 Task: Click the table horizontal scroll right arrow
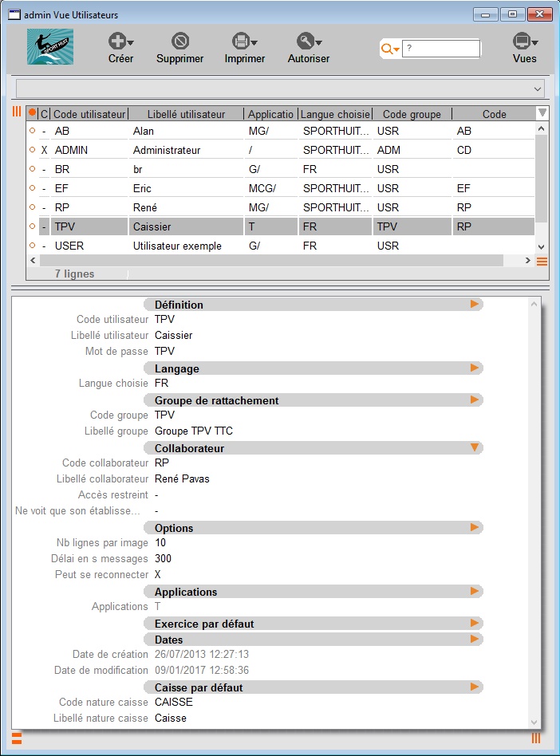(x=527, y=260)
